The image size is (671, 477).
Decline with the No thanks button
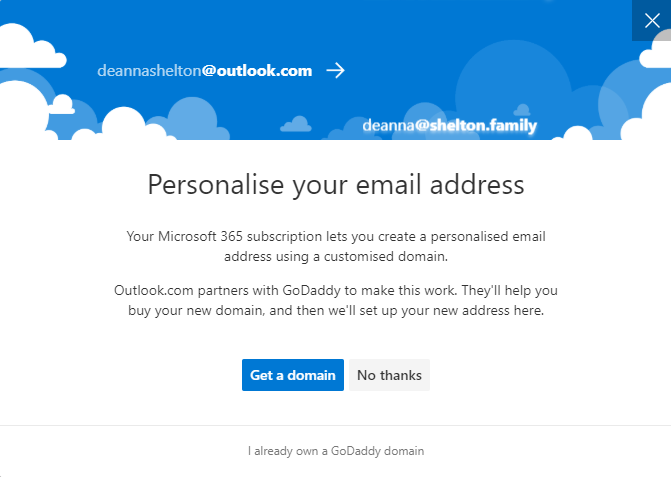(x=389, y=375)
